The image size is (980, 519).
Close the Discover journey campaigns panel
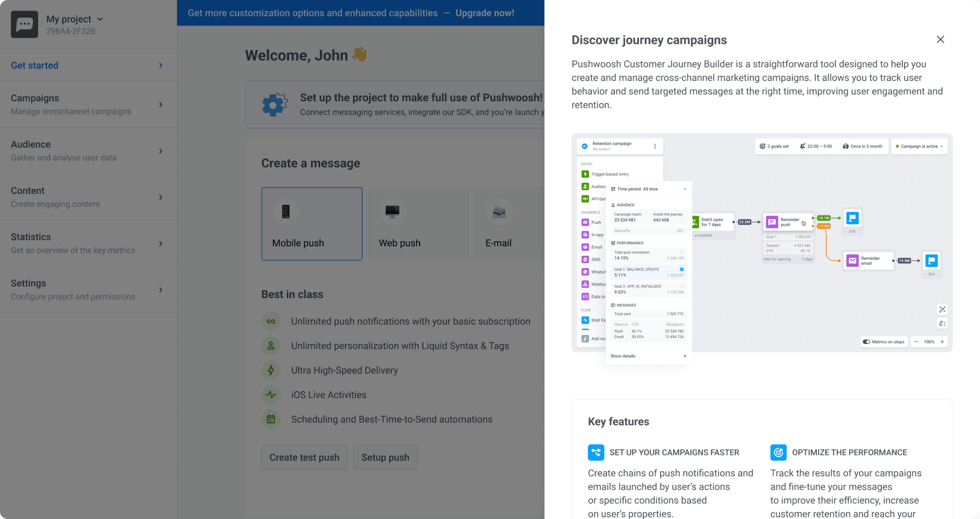[x=940, y=40]
